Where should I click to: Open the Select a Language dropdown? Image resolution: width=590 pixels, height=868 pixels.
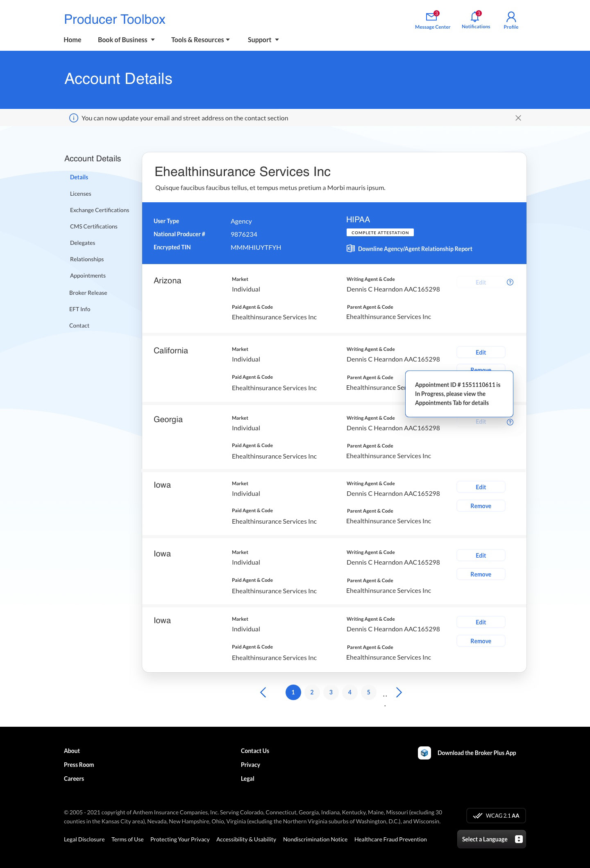(492, 839)
